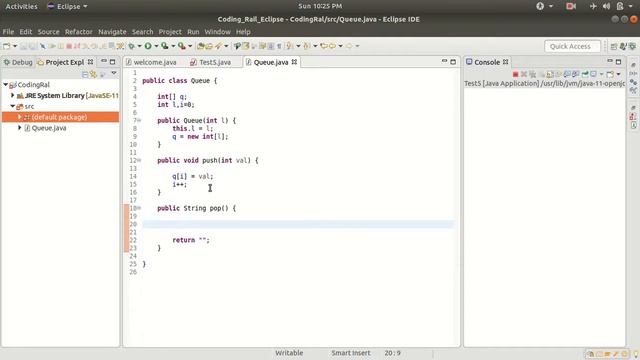The width and height of the screenshot is (640, 360).
Task: Click Activities in Ubuntu top bar
Action: coord(21,6)
